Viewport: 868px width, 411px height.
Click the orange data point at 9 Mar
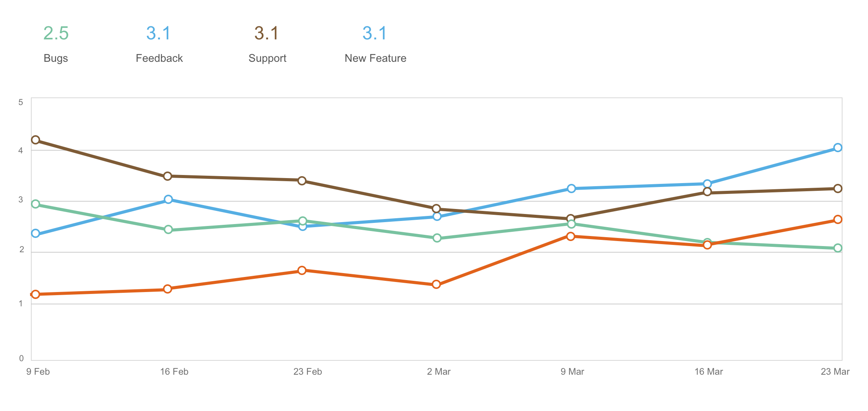point(571,236)
